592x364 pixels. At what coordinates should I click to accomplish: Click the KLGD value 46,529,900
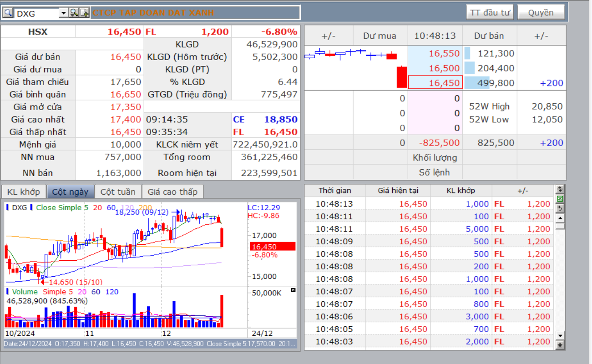[x=272, y=44]
